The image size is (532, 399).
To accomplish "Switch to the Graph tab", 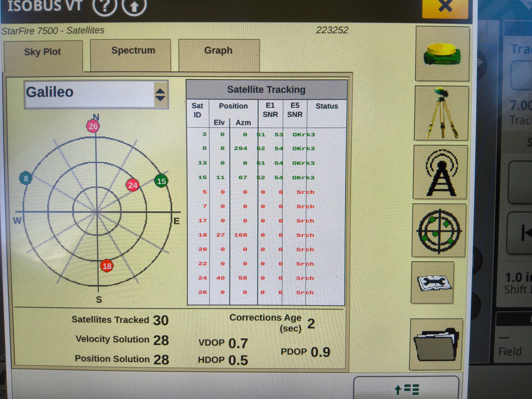I will point(219,55).
